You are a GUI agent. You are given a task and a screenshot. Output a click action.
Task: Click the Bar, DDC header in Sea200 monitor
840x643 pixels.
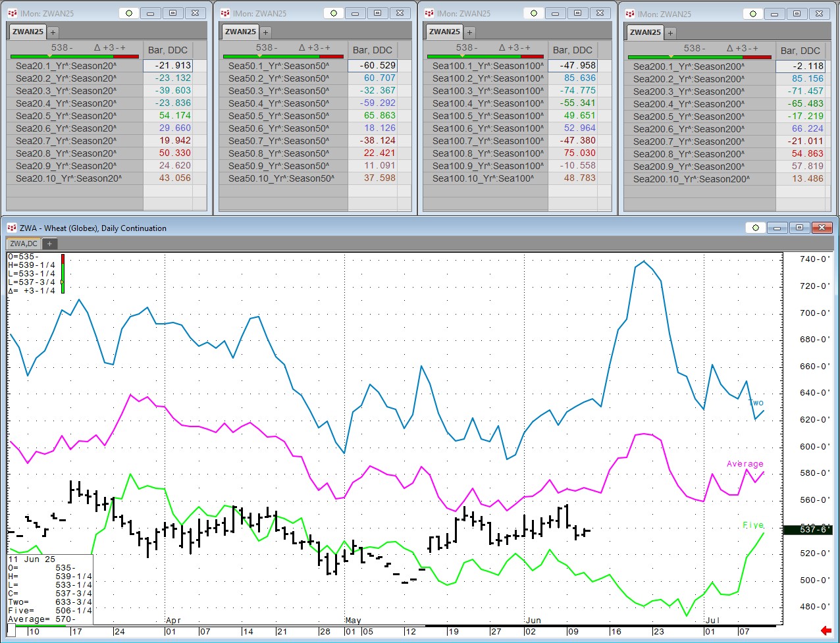coord(800,51)
